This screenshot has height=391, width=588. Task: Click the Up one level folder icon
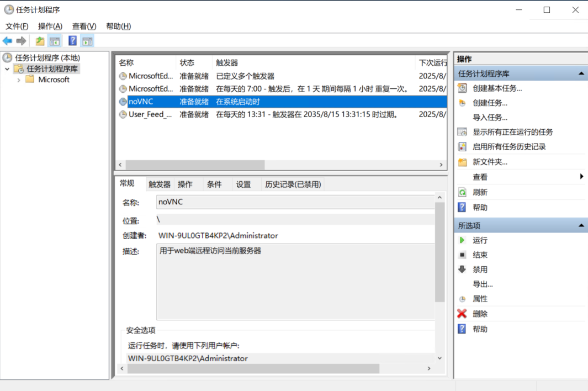[40, 41]
